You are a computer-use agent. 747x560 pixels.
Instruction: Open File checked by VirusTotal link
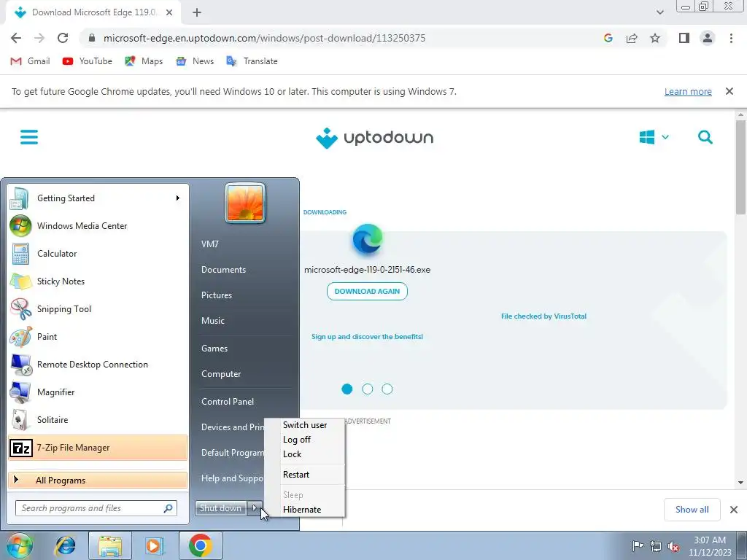tap(543, 316)
